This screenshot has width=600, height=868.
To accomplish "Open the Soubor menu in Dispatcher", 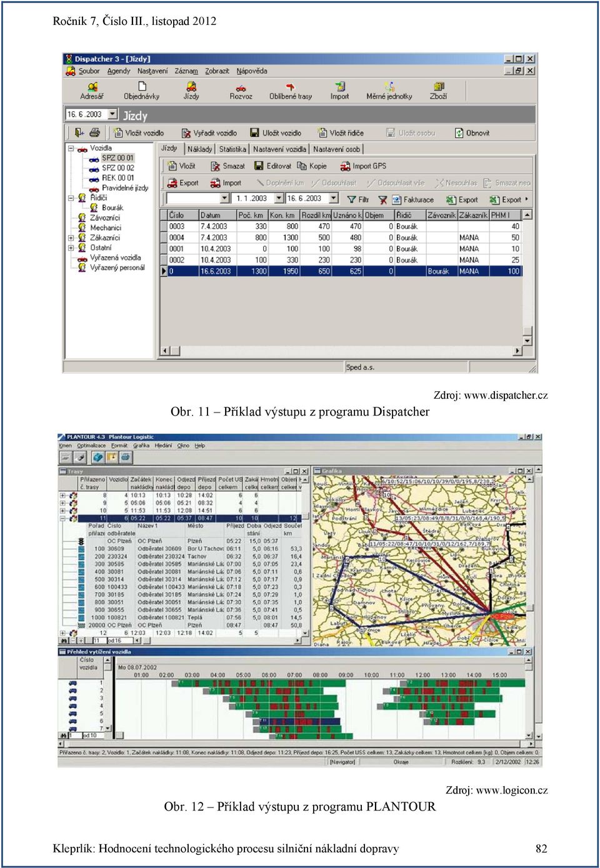I will pyautogui.click(x=89, y=71).
